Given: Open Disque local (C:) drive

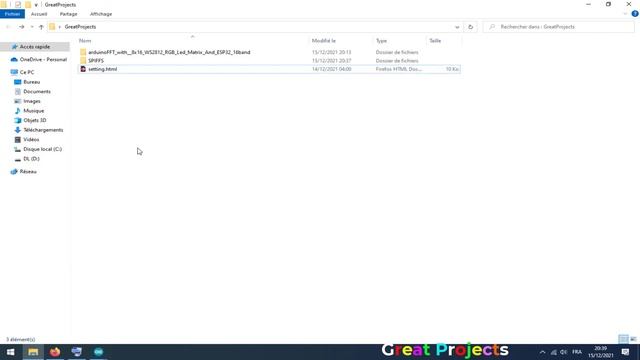Looking at the screenshot, I should pos(42,149).
